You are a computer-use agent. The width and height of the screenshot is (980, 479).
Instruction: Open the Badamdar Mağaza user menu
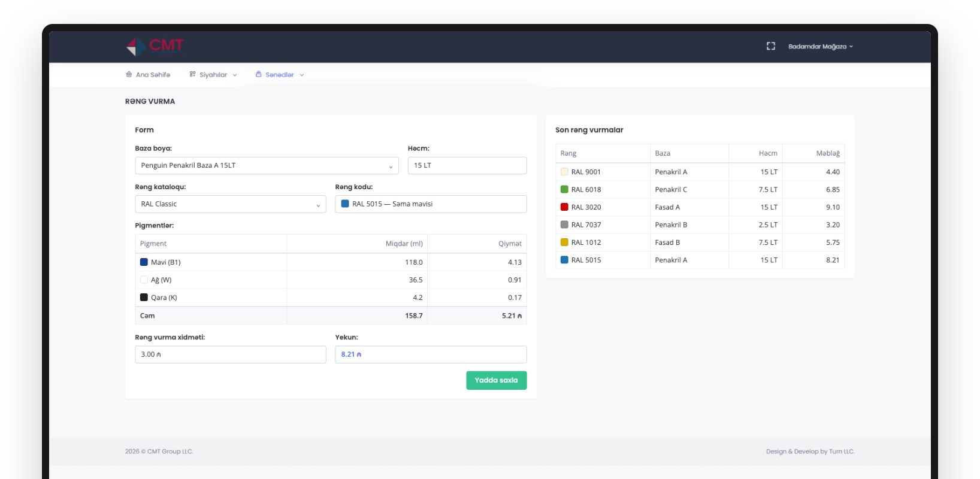pyautogui.click(x=821, y=46)
